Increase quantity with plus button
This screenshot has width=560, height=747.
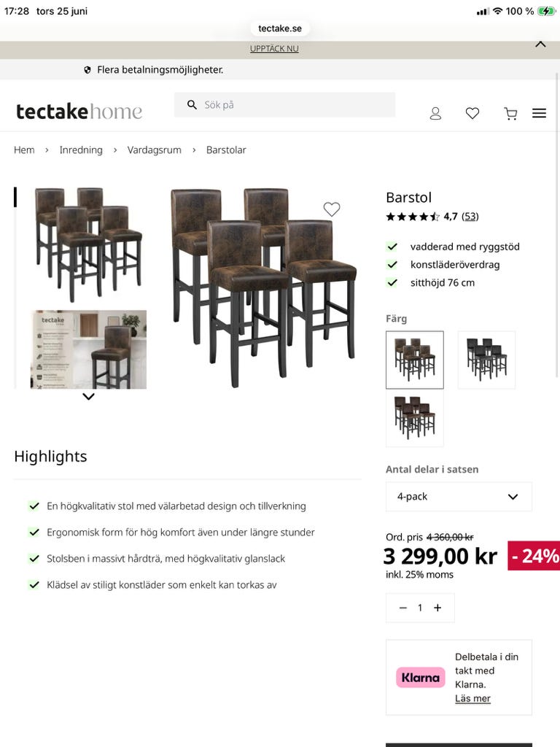tap(437, 608)
